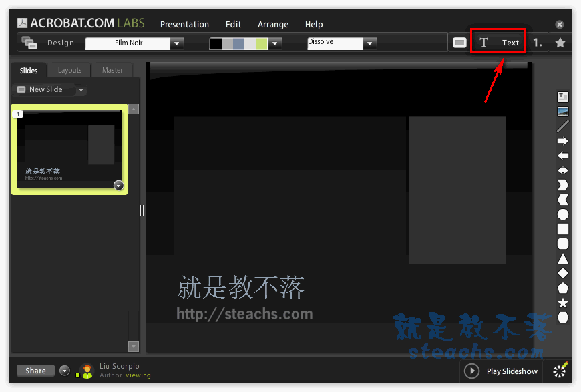Click the Acrobat logo icon
This screenshot has width=581, height=392.
tap(22, 23)
